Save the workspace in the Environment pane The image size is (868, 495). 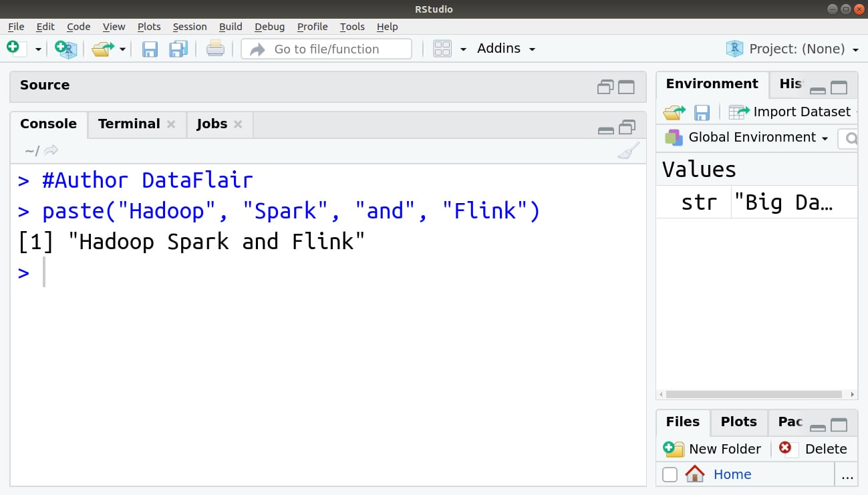pos(702,112)
